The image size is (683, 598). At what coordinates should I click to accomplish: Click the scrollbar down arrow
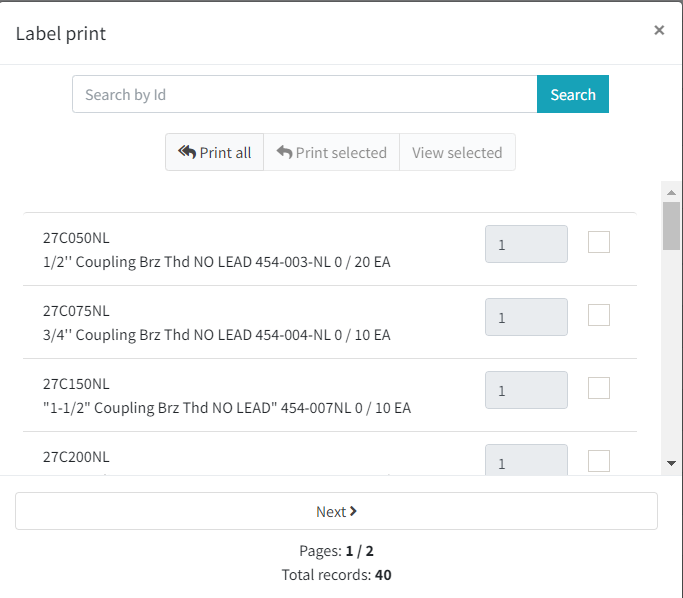[671, 463]
